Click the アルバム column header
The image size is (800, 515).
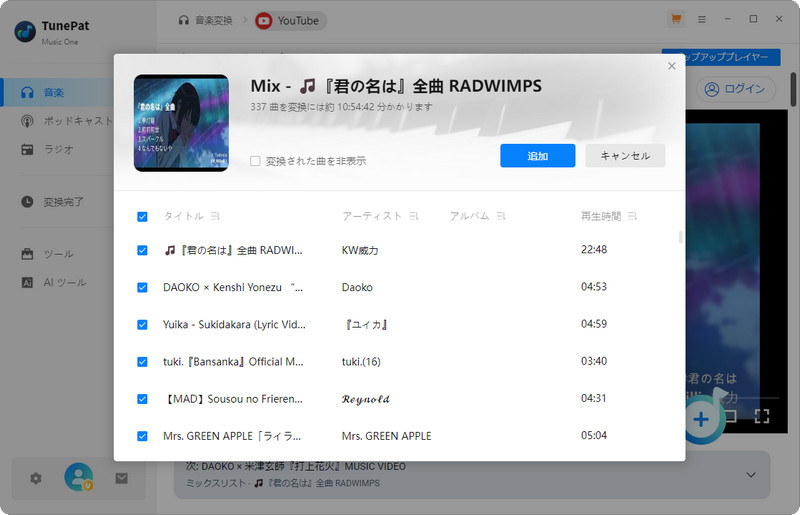(x=469, y=216)
